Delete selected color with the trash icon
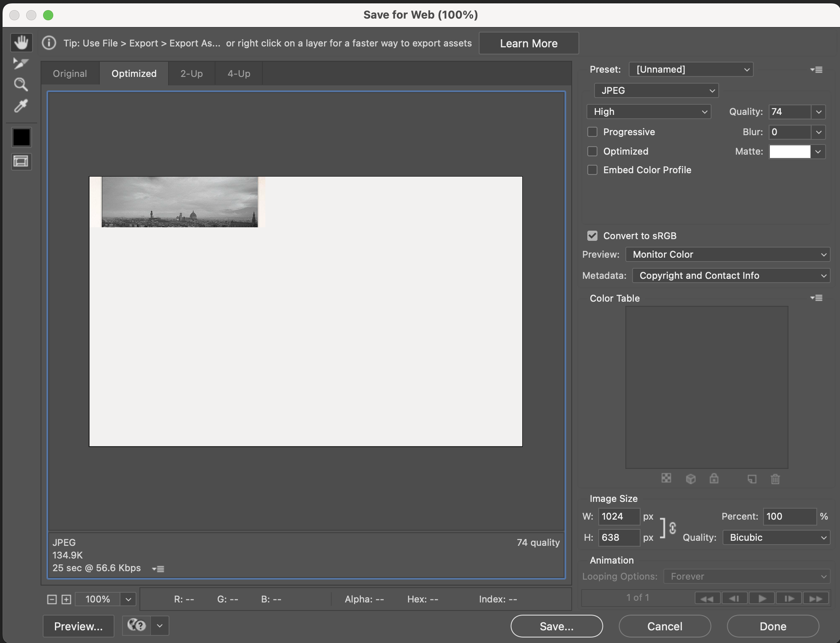 [x=775, y=479]
